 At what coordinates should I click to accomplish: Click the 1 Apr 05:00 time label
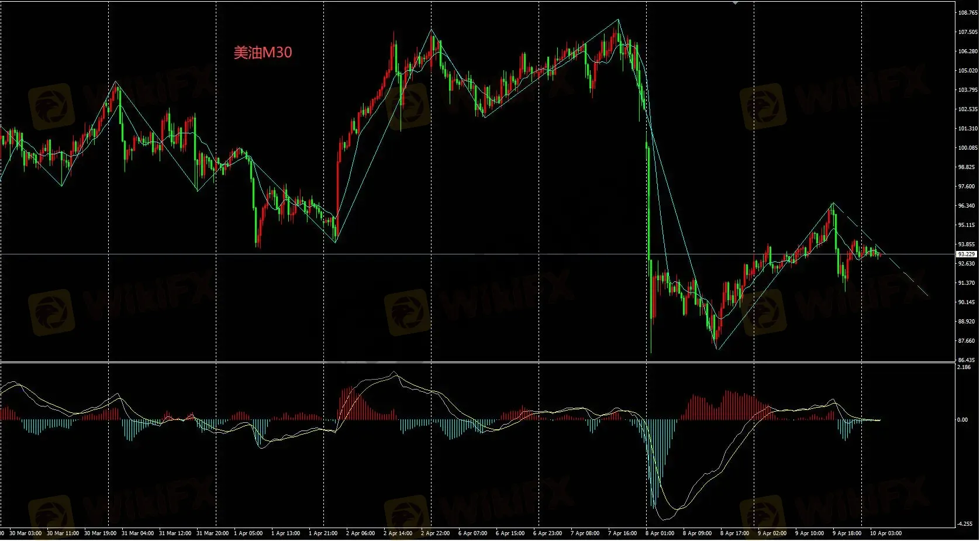[x=249, y=533]
